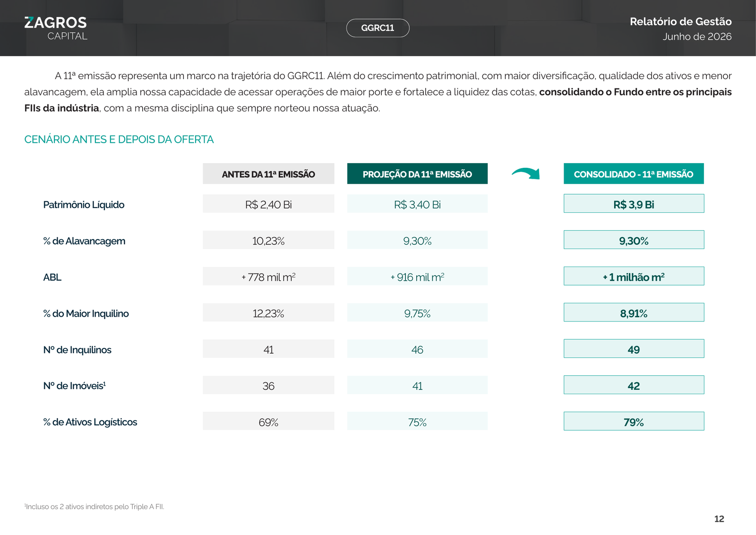Click the "42" properties value
This screenshot has height=535, width=756.
point(634,386)
